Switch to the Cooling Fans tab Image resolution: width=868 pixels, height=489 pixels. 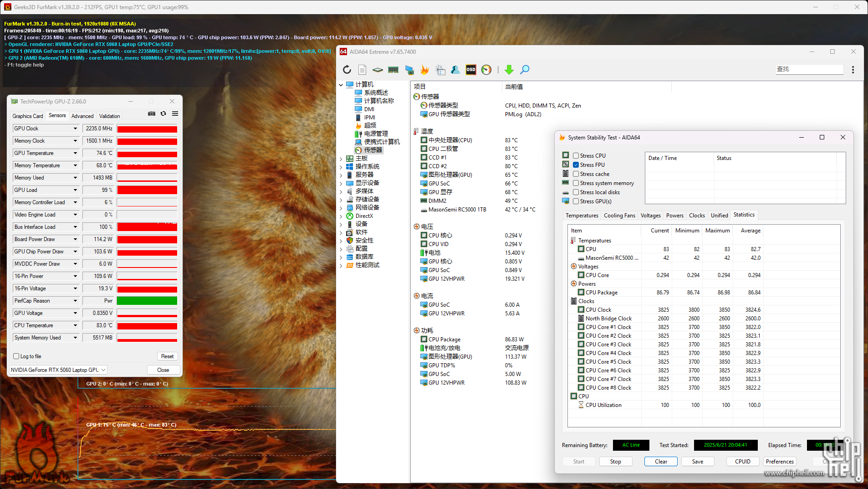point(619,216)
